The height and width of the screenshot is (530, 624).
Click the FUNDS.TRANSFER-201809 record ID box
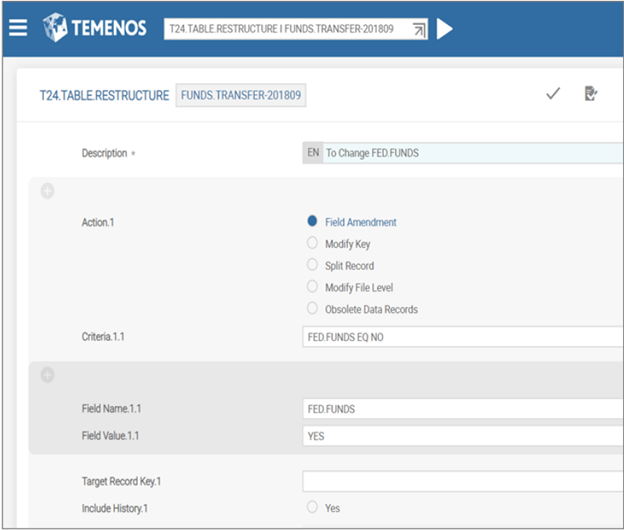point(242,96)
